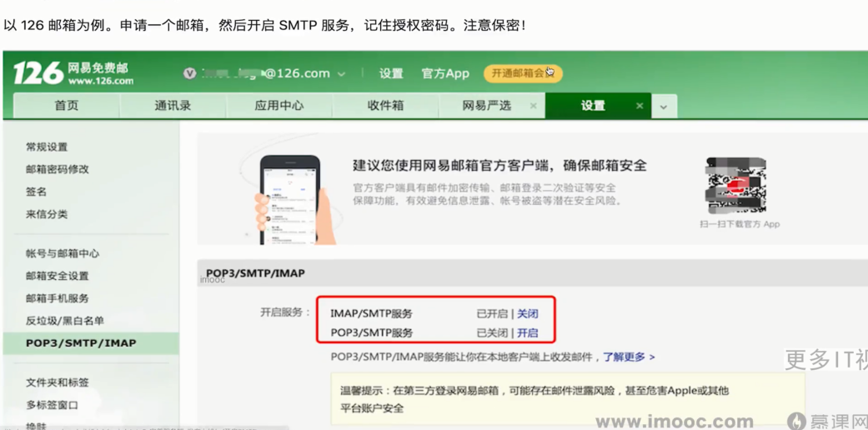868x430 pixels.
Task: Click the 已开启 status text
Action: coord(492,314)
